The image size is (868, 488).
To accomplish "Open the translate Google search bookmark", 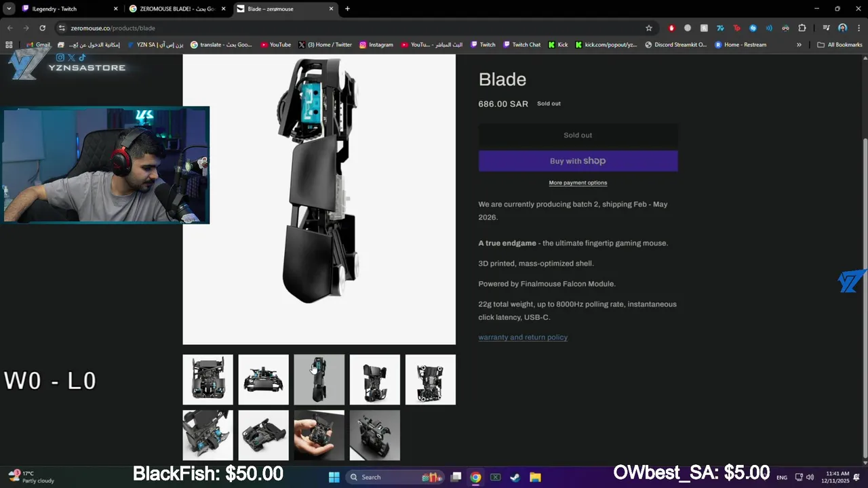I will click(221, 45).
